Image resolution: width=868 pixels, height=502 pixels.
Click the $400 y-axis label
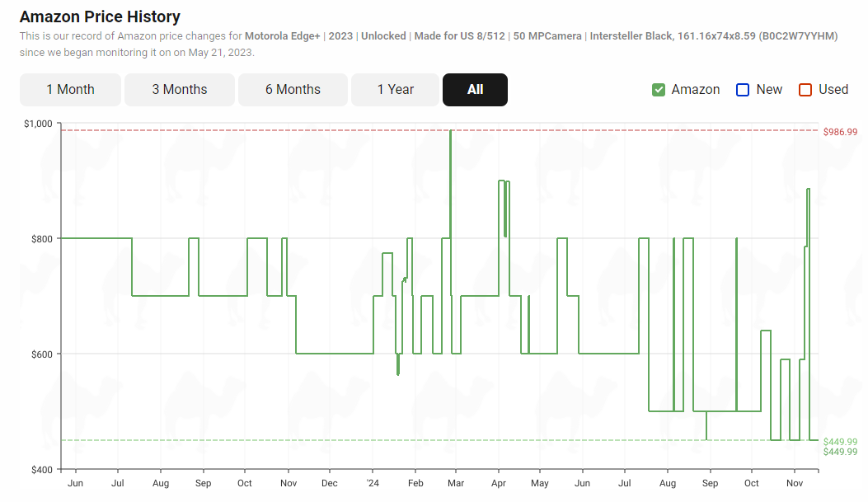[x=41, y=470]
